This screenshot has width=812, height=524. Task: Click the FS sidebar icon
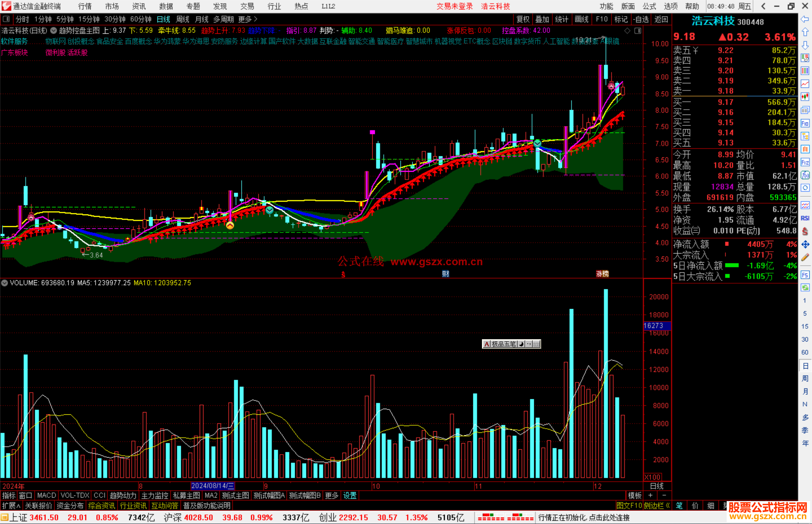point(805,275)
